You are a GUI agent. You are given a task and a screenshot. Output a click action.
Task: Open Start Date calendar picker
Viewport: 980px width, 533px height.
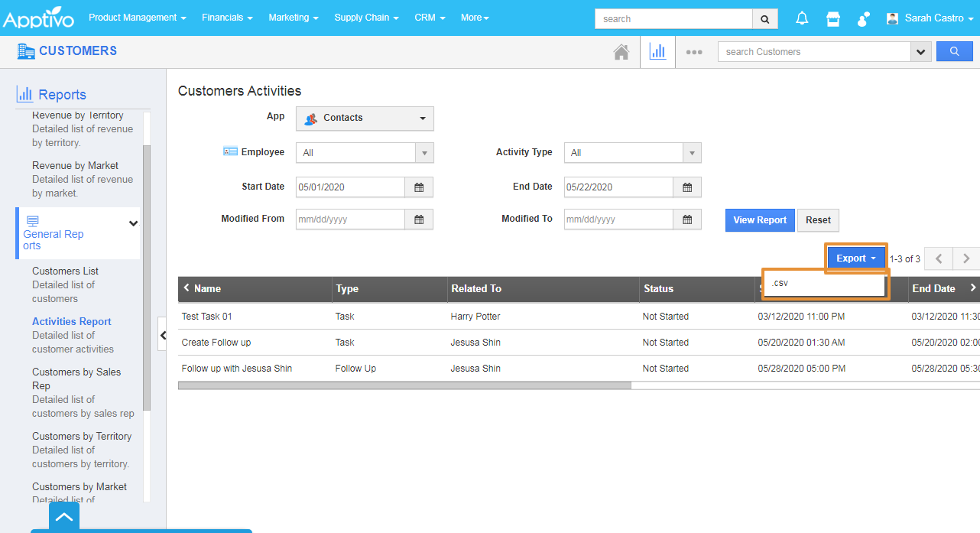(419, 187)
